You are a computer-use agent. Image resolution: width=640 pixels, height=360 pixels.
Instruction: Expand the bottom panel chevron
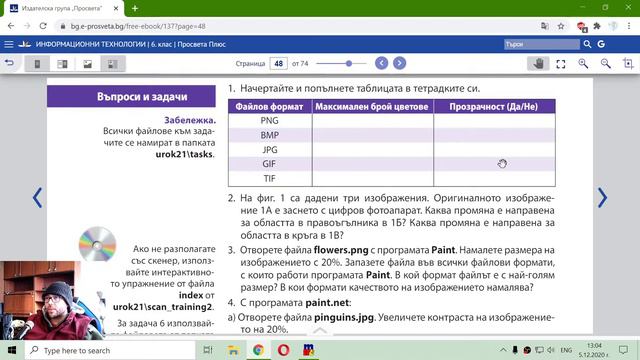pyautogui.click(x=320, y=330)
